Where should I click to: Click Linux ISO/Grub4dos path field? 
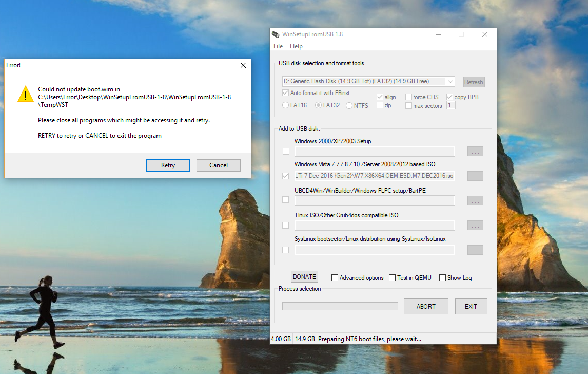point(375,226)
